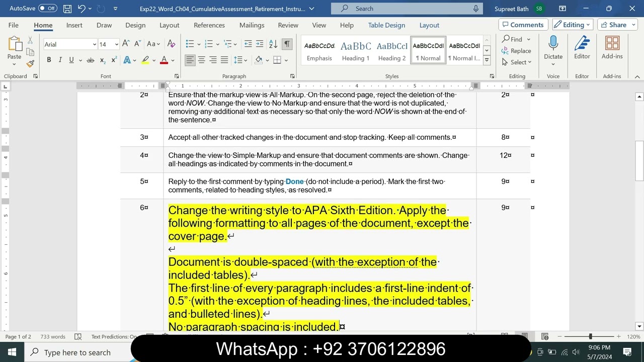Click the Format Painter brush icon
This screenshot has height=362, width=644.
[30, 63]
